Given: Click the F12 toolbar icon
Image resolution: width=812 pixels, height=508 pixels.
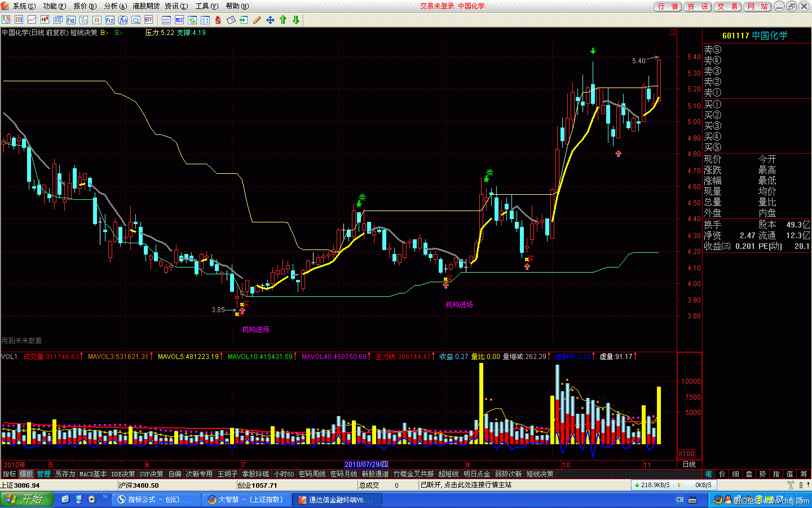Looking at the screenshot, I should [110, 20].
